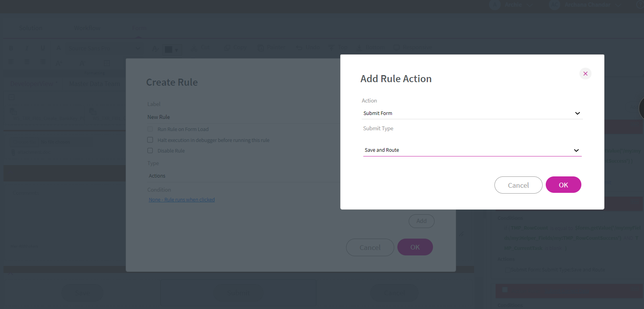
Task: Confirm Add Rule Action with OK
Action: (x=563, y=185)
